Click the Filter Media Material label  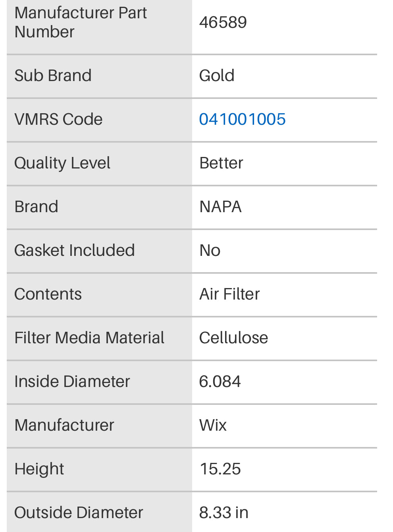pyautogui.click(x=89, y=338)
